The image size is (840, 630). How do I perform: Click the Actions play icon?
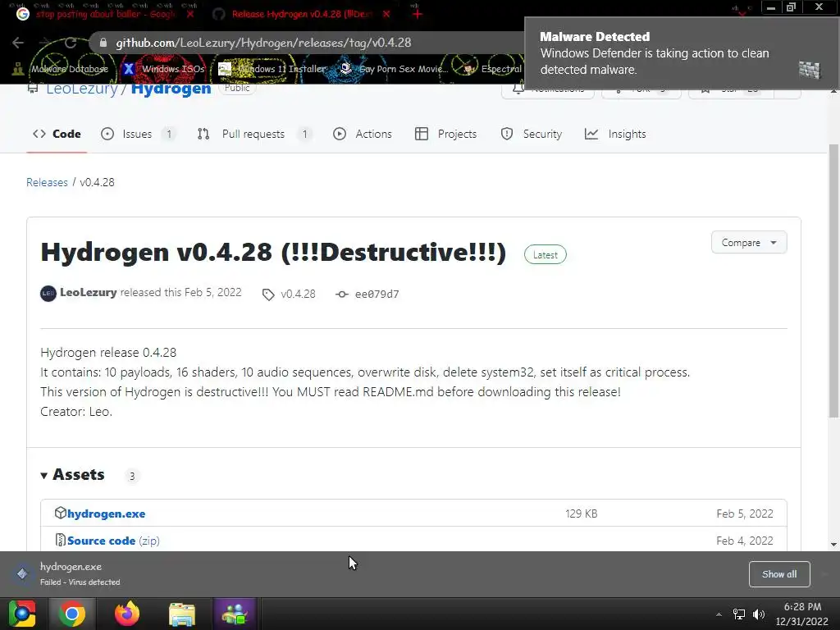pos(340,134)
